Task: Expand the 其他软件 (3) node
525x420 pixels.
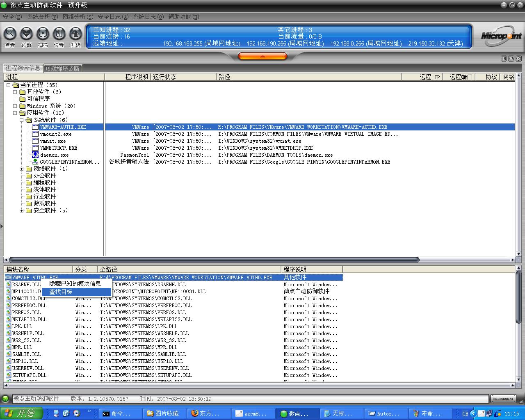Action: [15, 92]
